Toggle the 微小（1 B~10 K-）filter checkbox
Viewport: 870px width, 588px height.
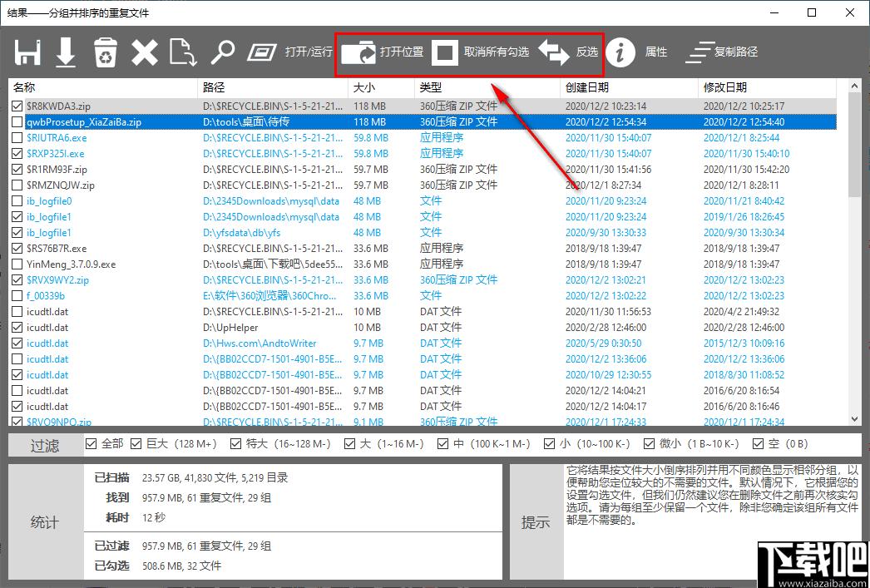pos(649,444)
